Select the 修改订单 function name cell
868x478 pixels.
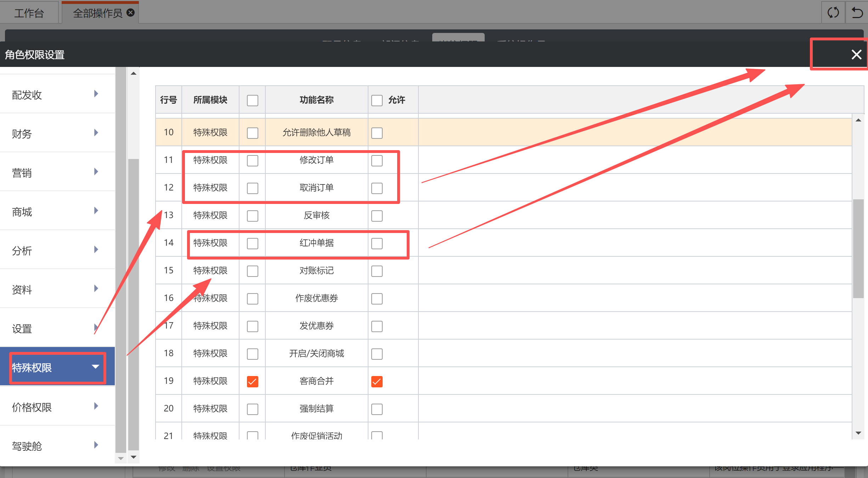click(317, 160)
